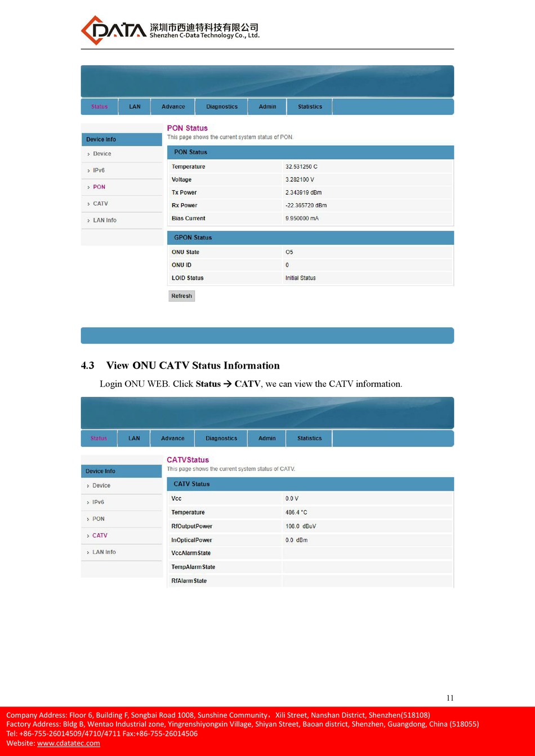
Task: Open the www.cdatatec.com website link
Action: click(x=69, y=743)
